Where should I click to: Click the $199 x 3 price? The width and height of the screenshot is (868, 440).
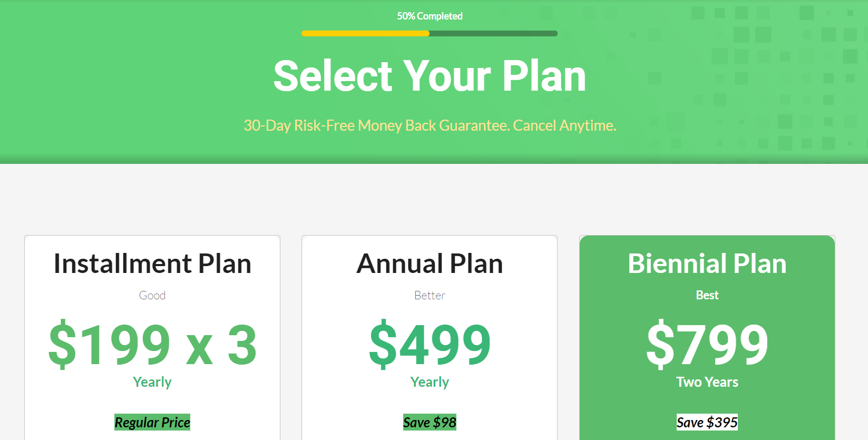152,345
